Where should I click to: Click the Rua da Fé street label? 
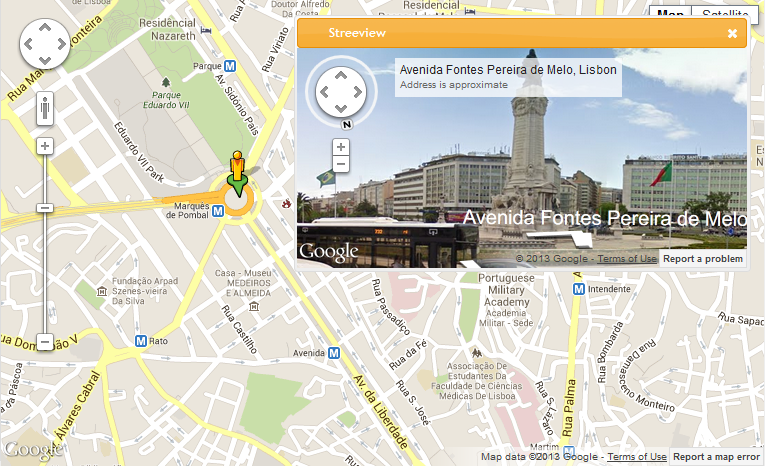coord(408,354)
